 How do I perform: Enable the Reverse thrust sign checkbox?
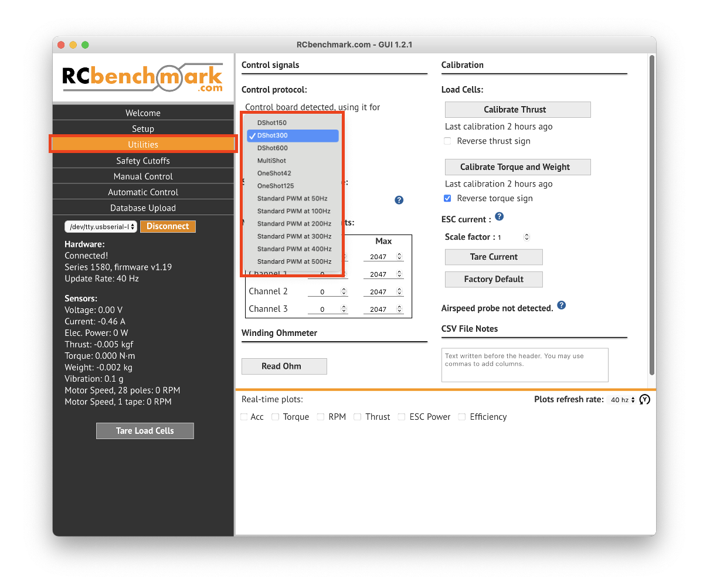point(448,141)
